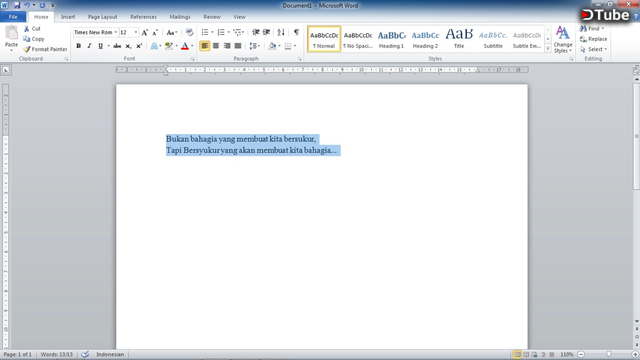The height and width of the screenshot is (360, 640).
Task: Click the Cut scissors icon
Action: [x=27, y=29]
